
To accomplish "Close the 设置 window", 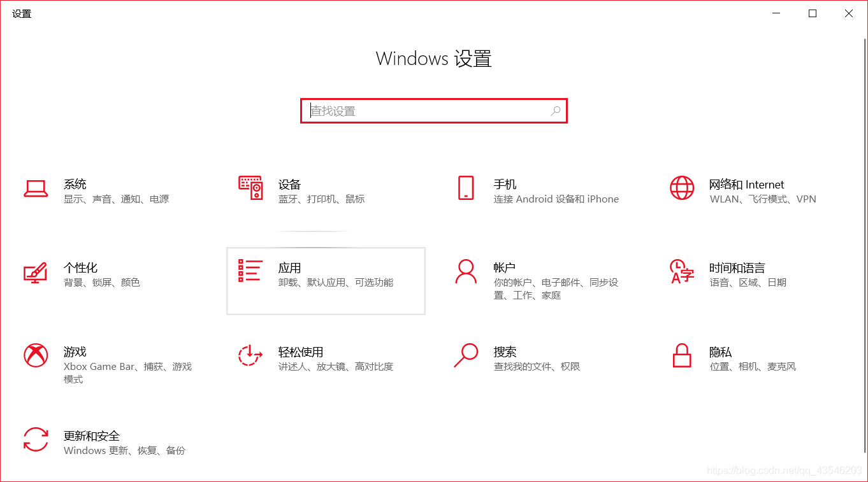I will tap(849, 13).
